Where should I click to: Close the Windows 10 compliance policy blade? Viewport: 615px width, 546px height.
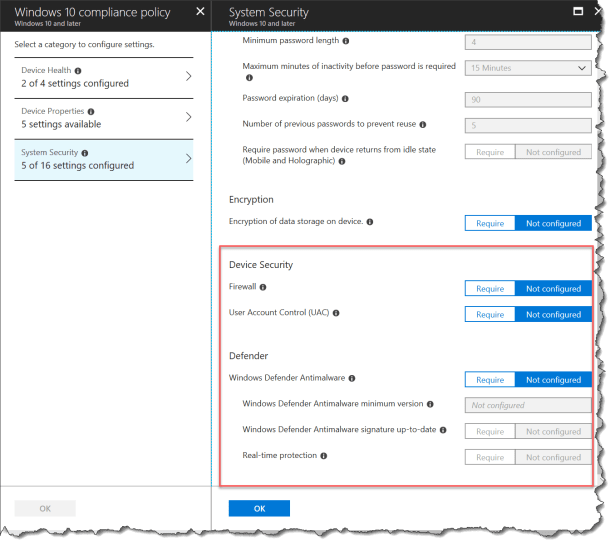(x=200, y=11)
